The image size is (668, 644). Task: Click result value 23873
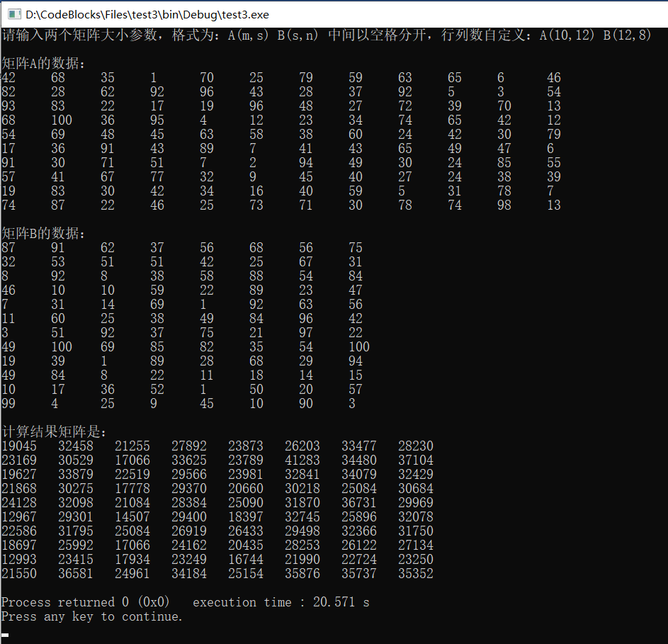[245, 446]
